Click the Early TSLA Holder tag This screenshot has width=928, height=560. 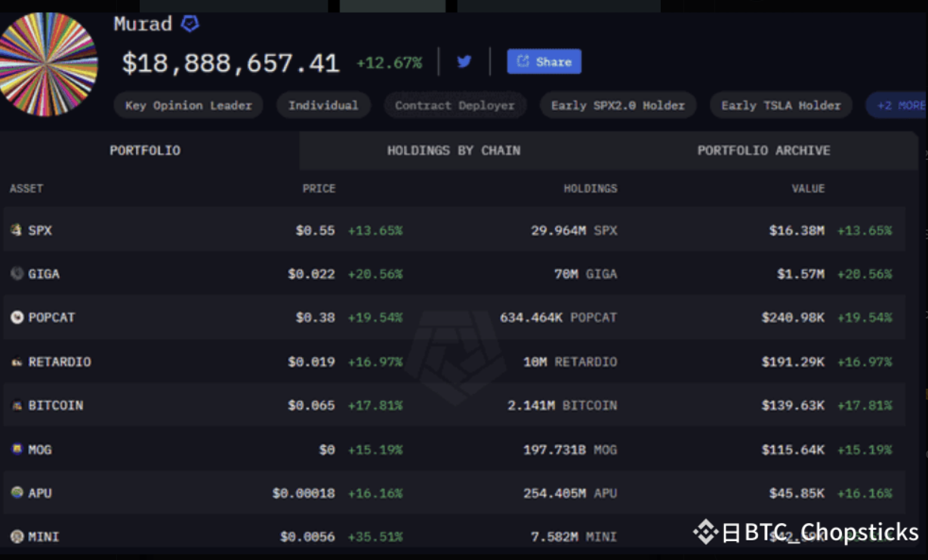[x=781, y=106]
